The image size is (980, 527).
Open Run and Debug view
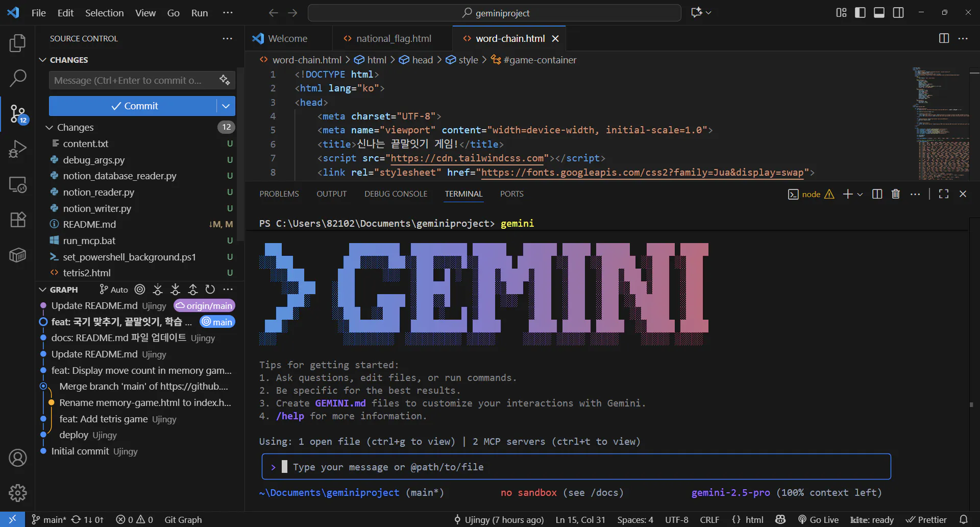(17, 149)
